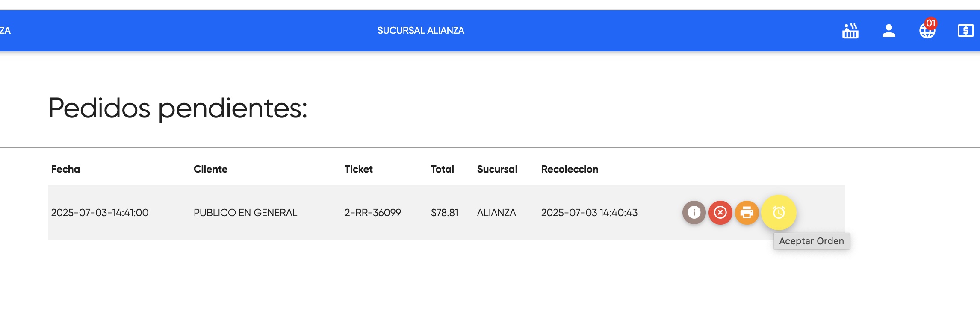Click the partial logo at top left

pos(4,30)
